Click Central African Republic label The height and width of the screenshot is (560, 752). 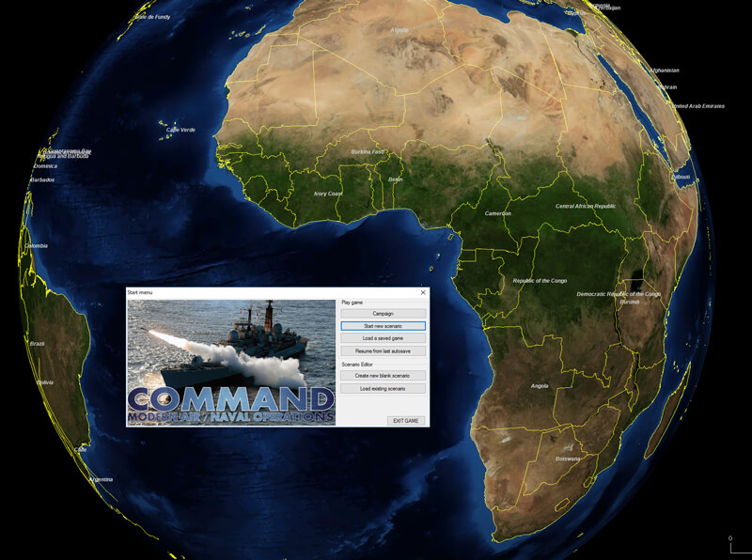586,206
